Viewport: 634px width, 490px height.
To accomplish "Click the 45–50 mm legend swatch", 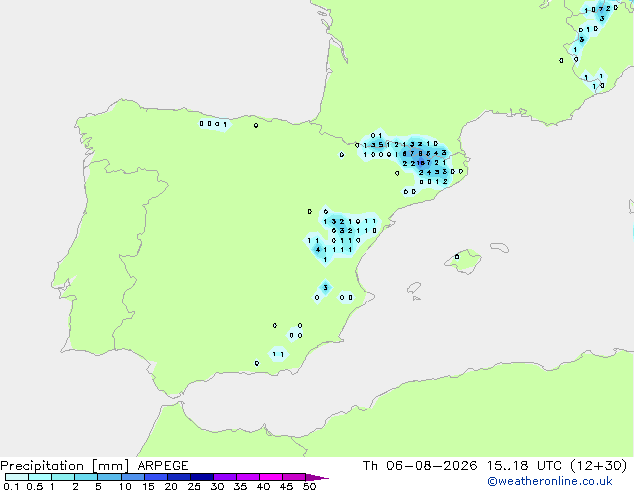I will click(294, 477).
